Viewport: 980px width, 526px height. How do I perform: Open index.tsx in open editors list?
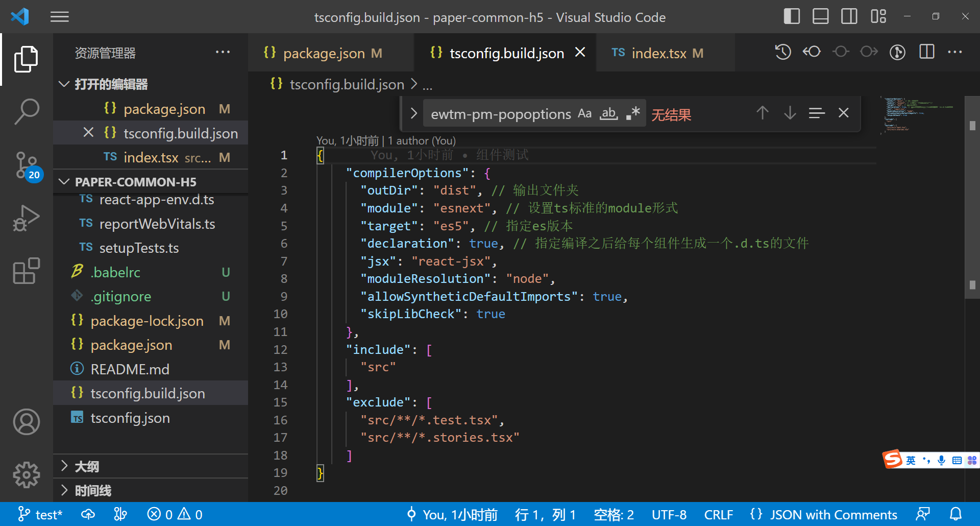151,157
